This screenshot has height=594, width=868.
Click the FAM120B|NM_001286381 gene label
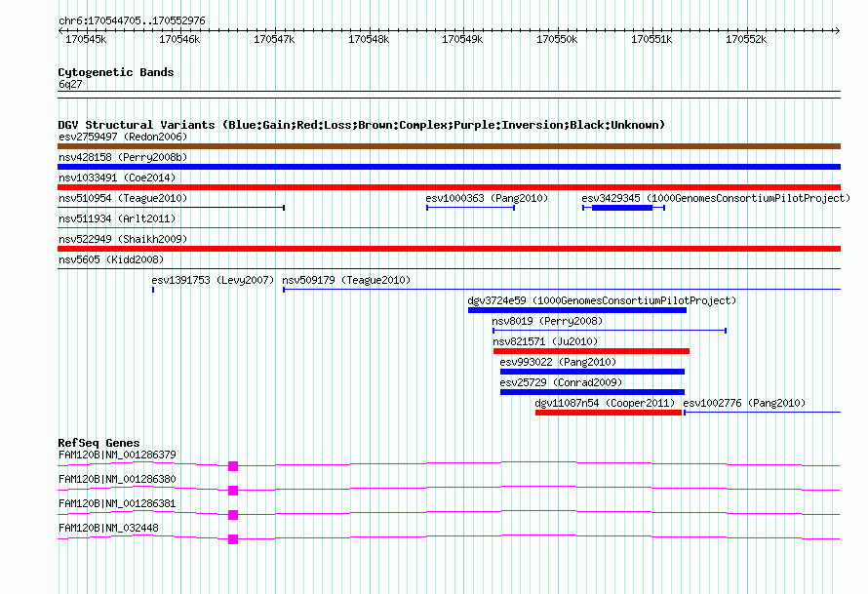pos(117,503)
